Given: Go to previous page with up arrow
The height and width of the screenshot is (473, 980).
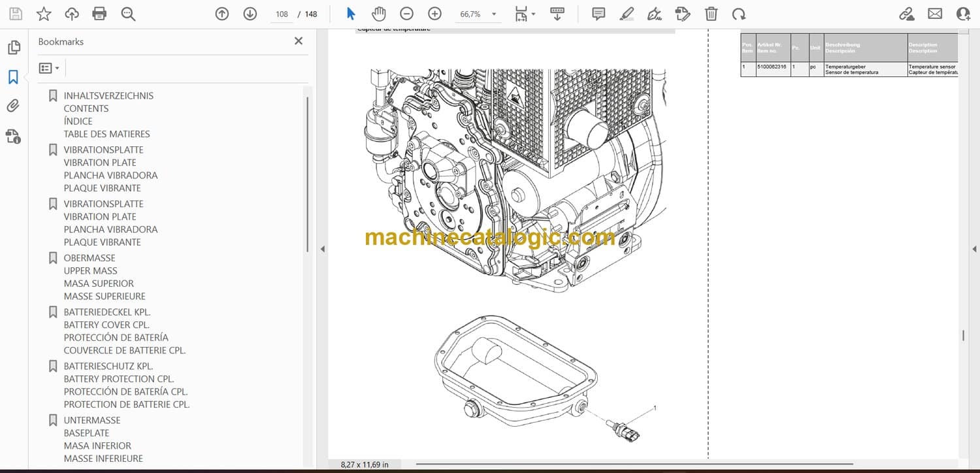Looking at the screenshot, I should click(x=222, y=14).
